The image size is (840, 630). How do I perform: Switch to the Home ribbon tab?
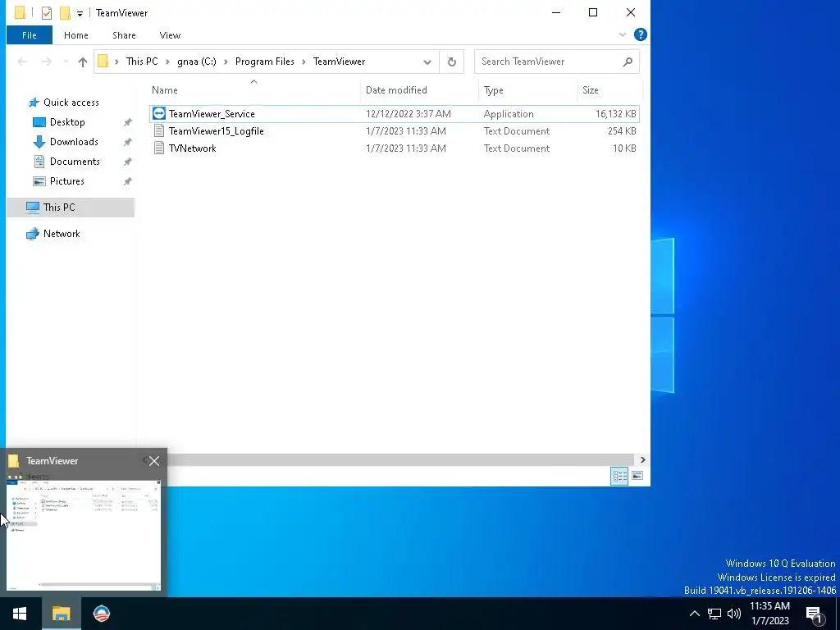(76, 35)
